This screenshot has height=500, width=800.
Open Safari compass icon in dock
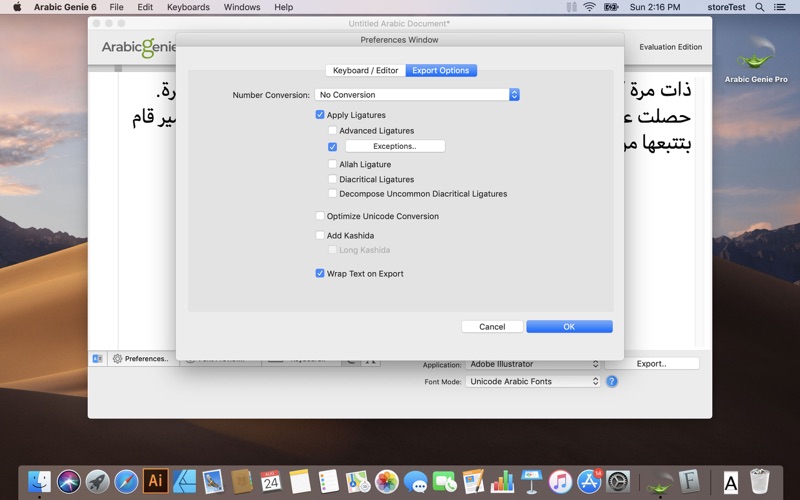pyautogui.click(x=126, y=481)
